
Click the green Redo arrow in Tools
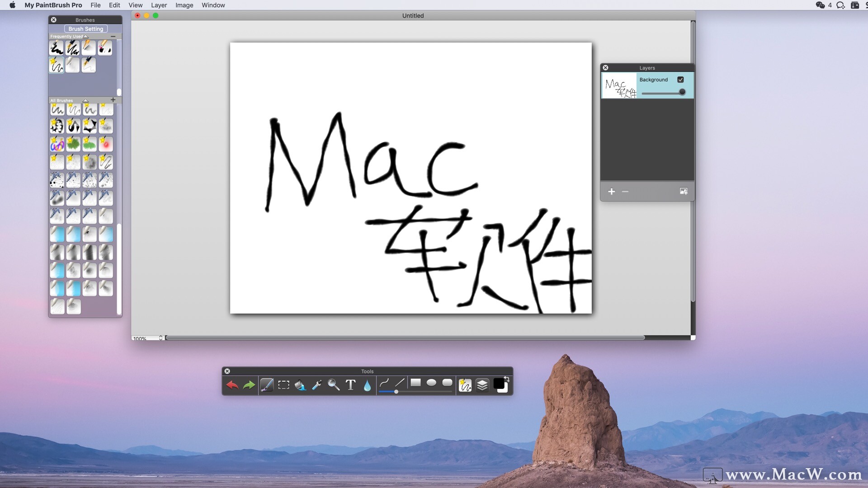point(249,385)
